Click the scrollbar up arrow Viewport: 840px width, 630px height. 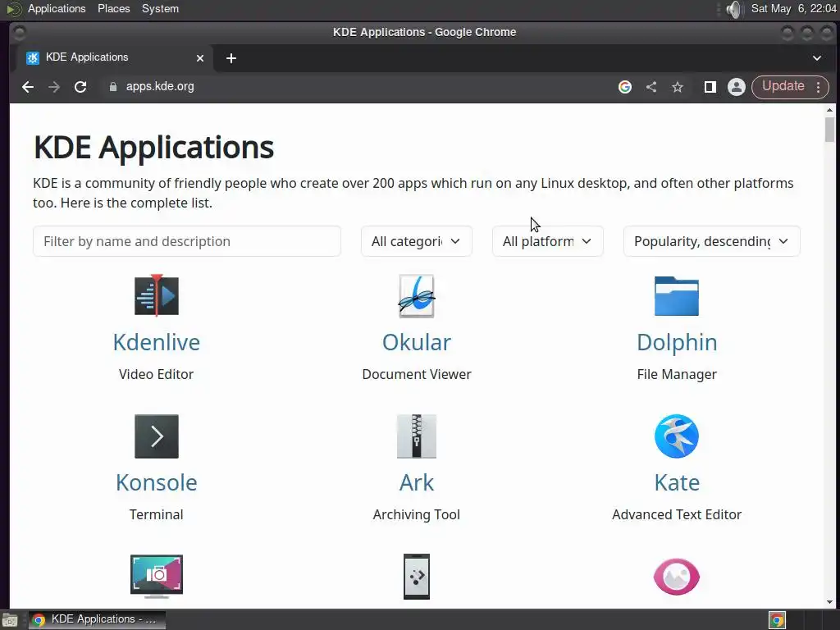coord(829,111)
